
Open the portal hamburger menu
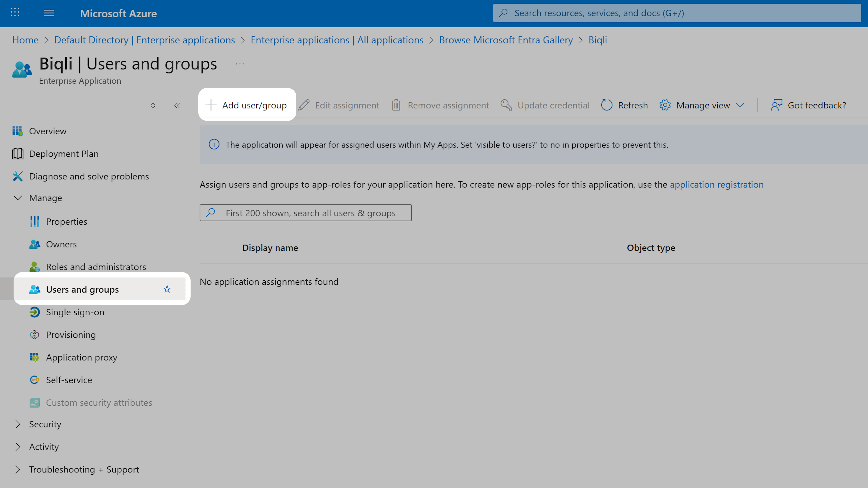click(49, 13)
